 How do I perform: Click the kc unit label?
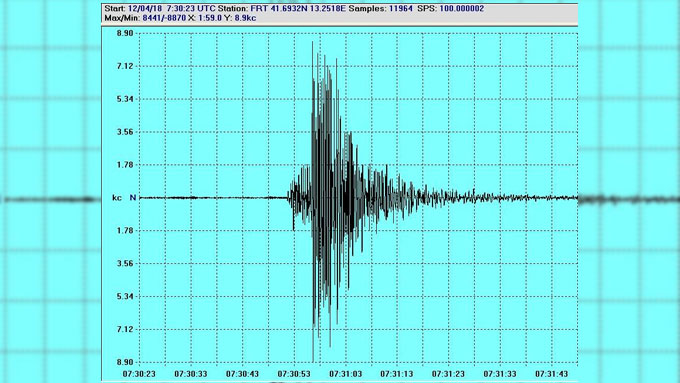click(x=117, y=197)
